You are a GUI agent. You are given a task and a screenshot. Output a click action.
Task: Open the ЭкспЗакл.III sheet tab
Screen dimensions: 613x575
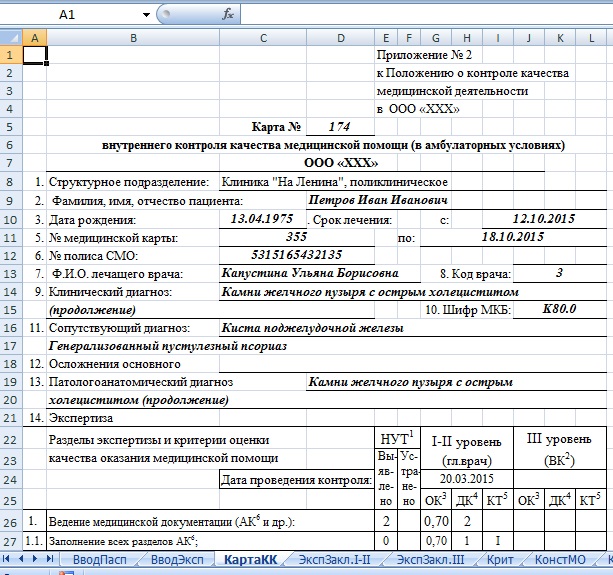click(x=430, y=560)
